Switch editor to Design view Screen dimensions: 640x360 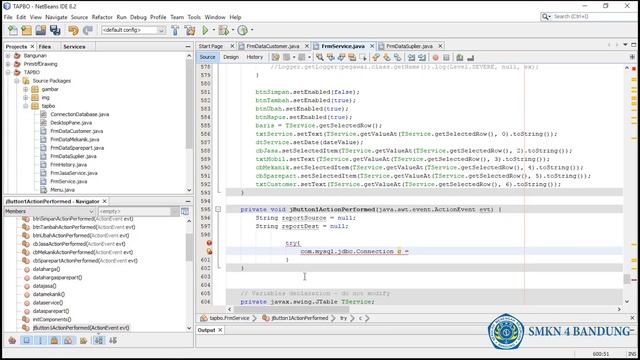tap(231, 57)
